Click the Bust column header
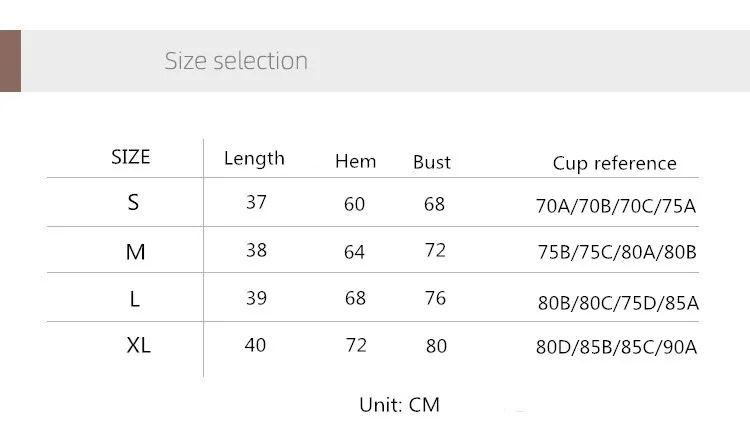 pos(432,162)
